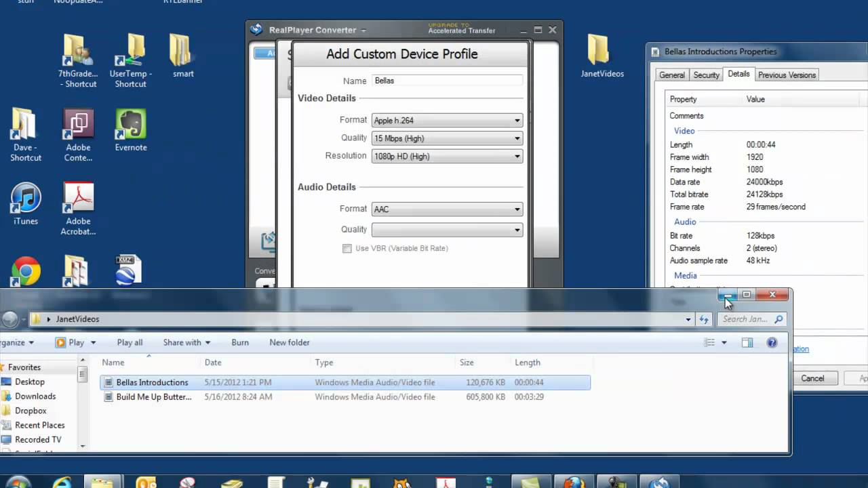This screenshot has width=868, height=488.
Task: Select the Build Me Up Butter file
Action: [x=345, y=397]
